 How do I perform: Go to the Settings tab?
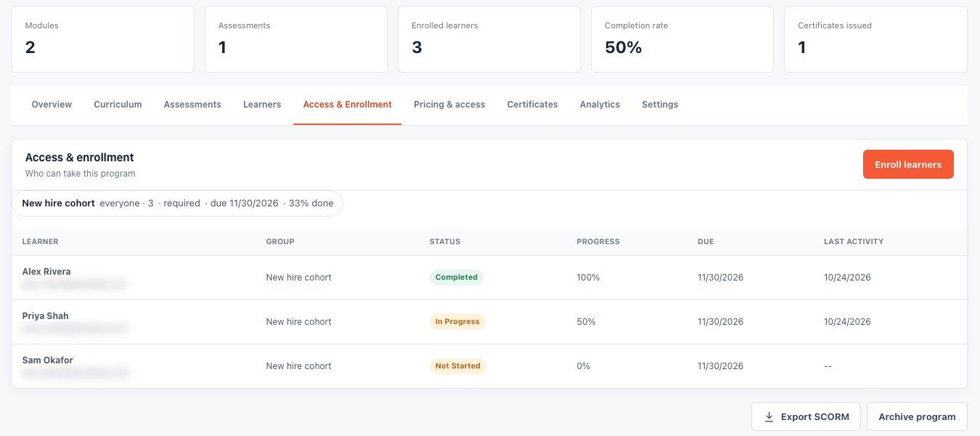[660, 105]
